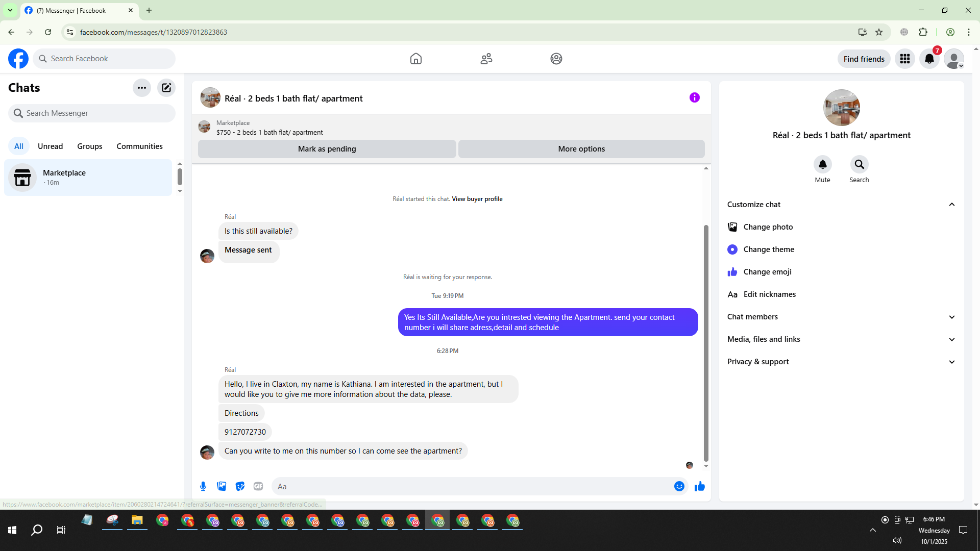Open Chats options three-dot button
The width and height of the screenshot is (980, 551).
pyautogui.click(x=142, y=88)
